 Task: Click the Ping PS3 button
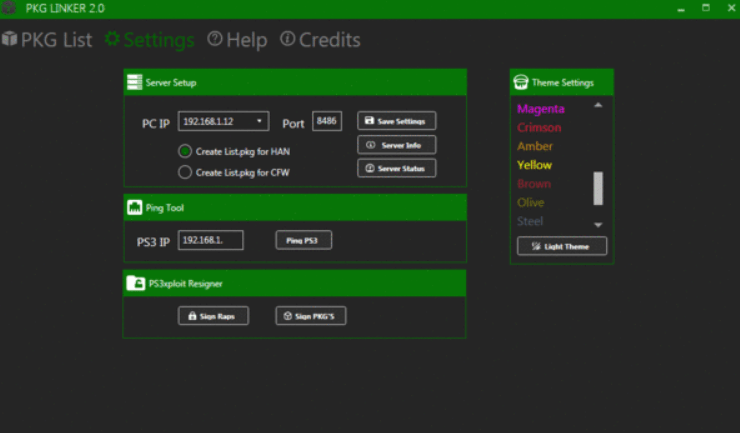coord(303,240)
